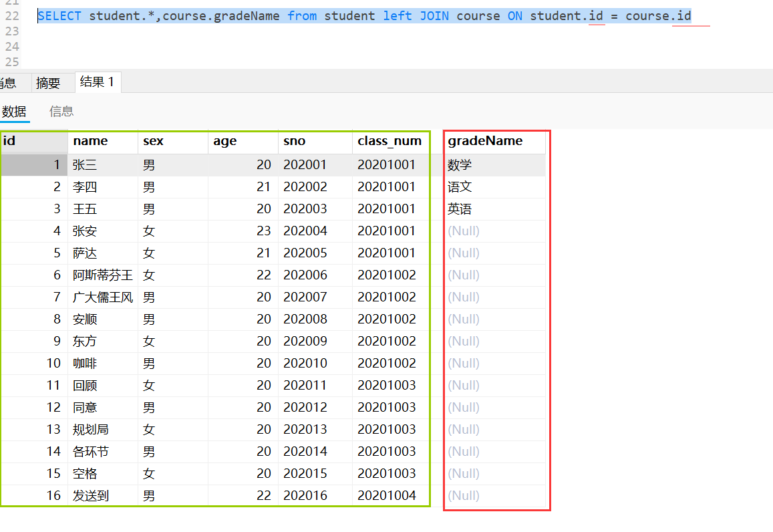The image size is (773, 532).
Task: Click inside the SQL query on line 22
Action: click(364, 16)
